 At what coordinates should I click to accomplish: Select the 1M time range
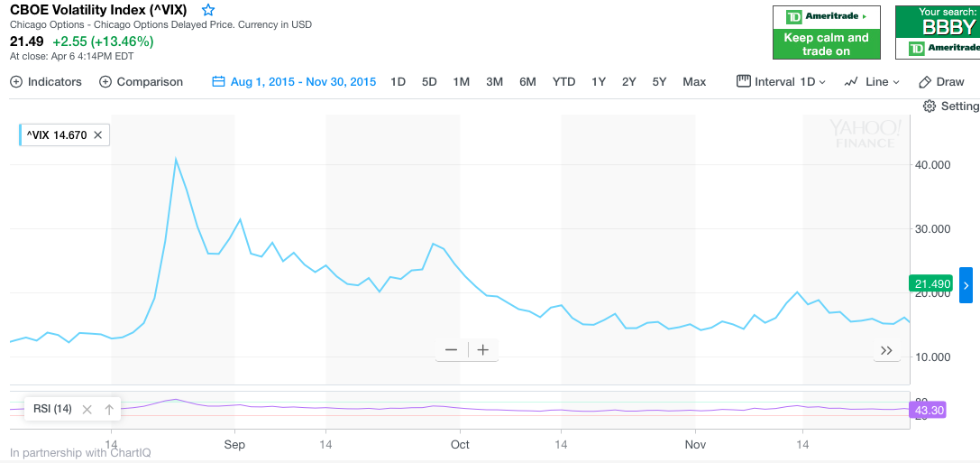[x=461, y=82]
